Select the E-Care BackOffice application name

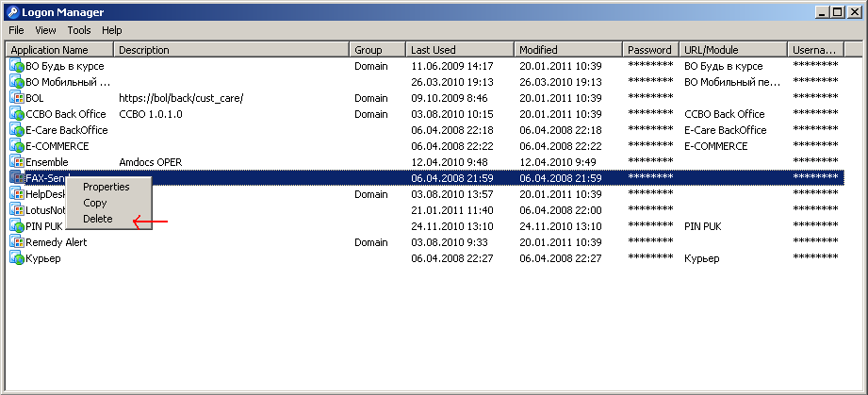pos(66,130)
